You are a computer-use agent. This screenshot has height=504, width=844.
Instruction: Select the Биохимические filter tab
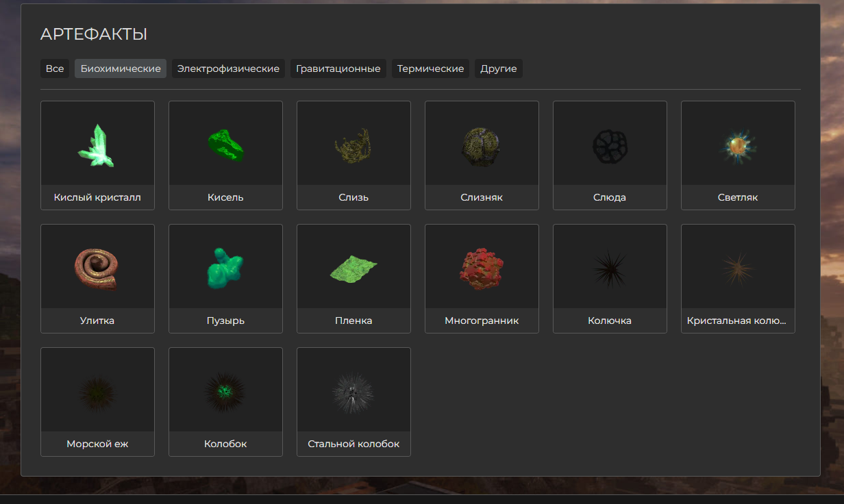pos(121,68)
